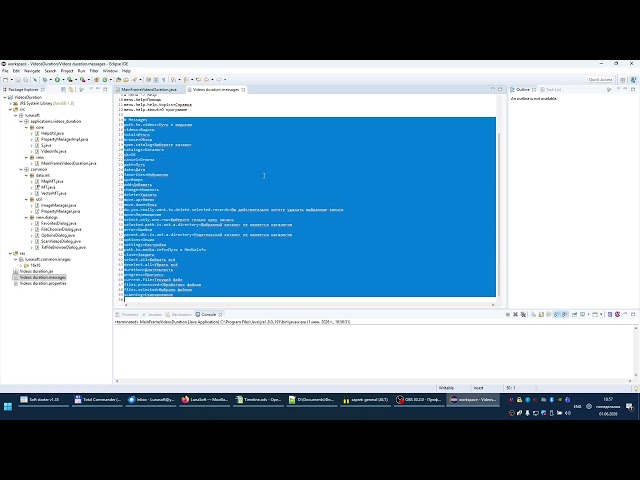Screen dimensions: 640x480
Task: Click Remove All Terminated Launches console icon
Action: [523, 314]
